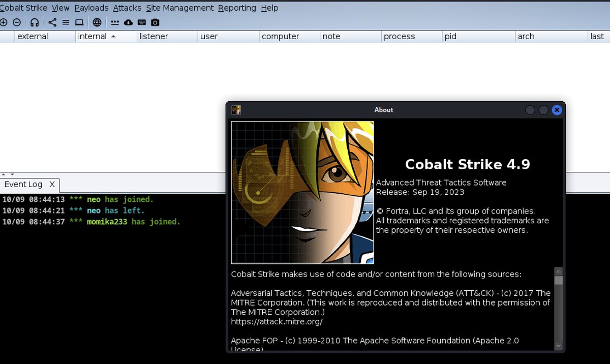
Task: Open the Cobalt Strike menu
Action: 24,8
